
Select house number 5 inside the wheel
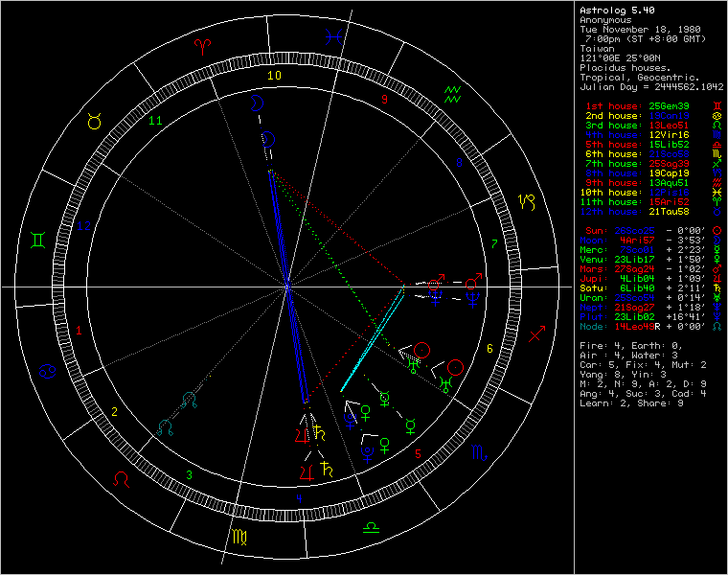[418, 454]
